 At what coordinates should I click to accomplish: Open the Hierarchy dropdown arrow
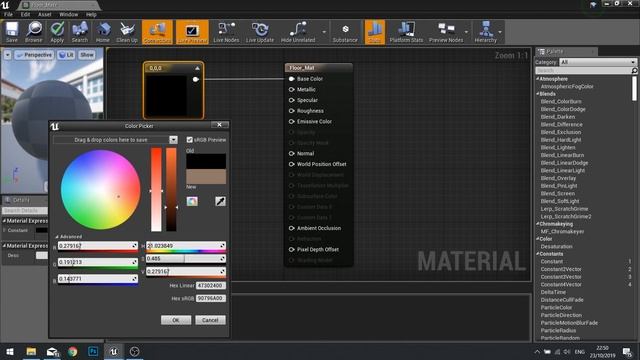click(500, 32)
